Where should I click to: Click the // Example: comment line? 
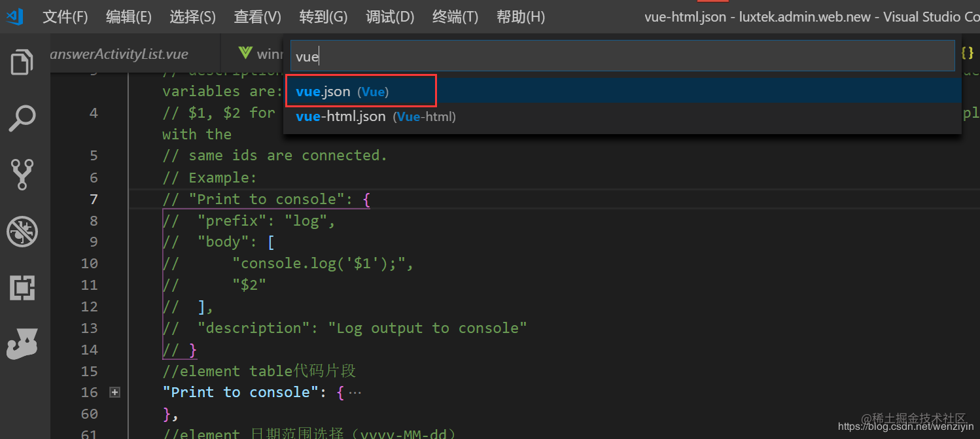210,177
